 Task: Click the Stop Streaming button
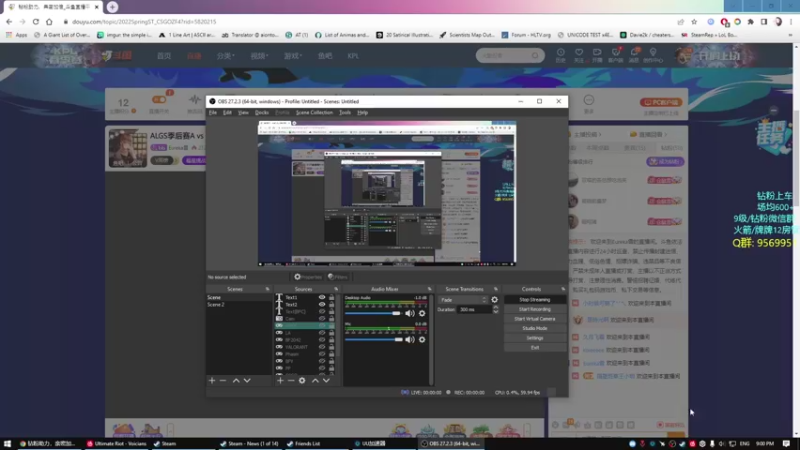point(535,300)
